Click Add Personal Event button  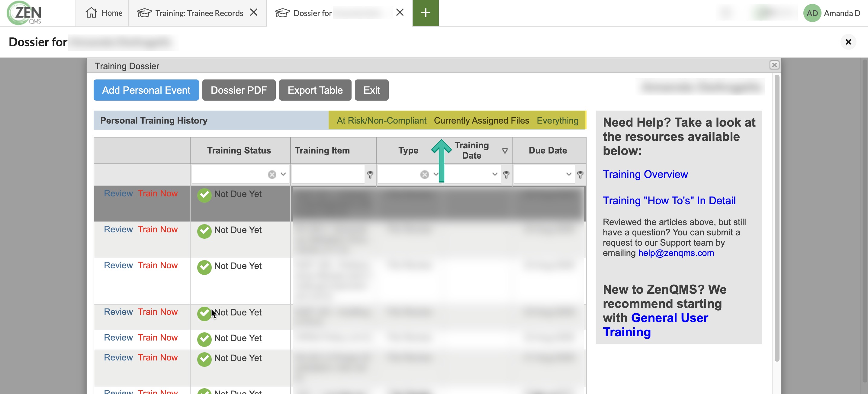point(146,90)
